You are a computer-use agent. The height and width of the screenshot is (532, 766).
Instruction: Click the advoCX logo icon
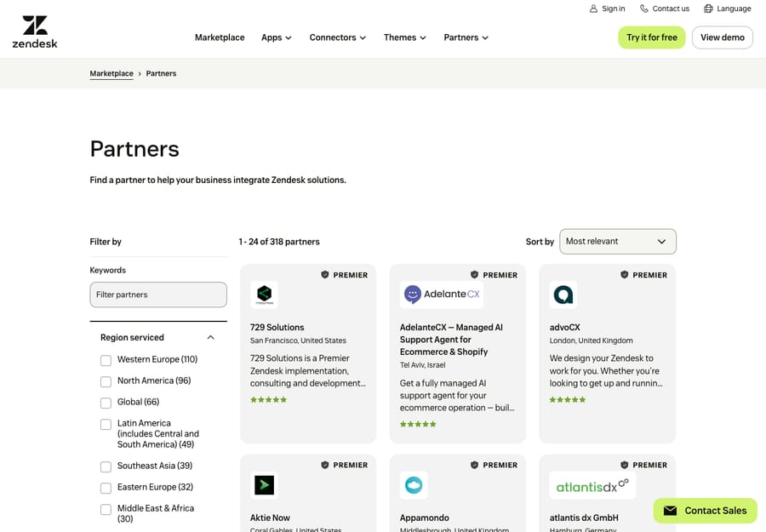563,295
